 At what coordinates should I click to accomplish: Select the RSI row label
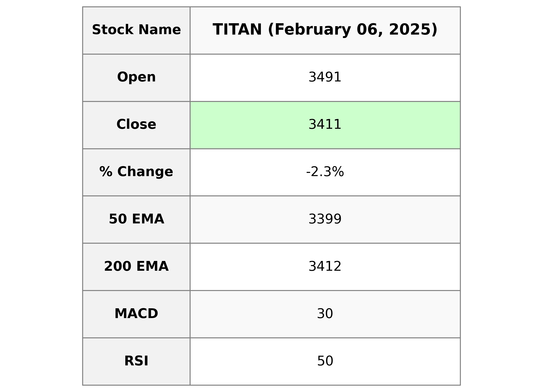pos(136,361)
